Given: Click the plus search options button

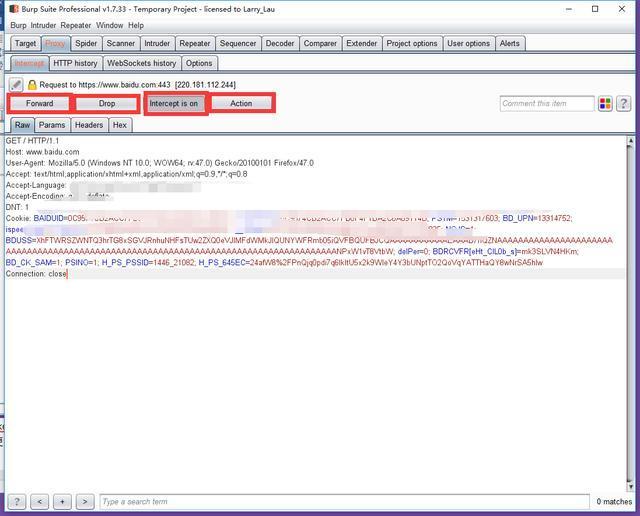Looking at the screenshot, I should tap(62, 501).
